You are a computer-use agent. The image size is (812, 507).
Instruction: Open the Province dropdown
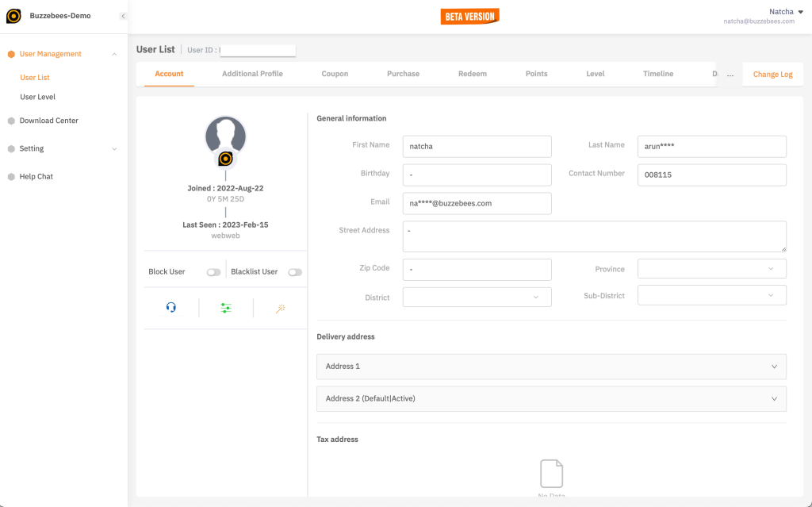(711, 269)
